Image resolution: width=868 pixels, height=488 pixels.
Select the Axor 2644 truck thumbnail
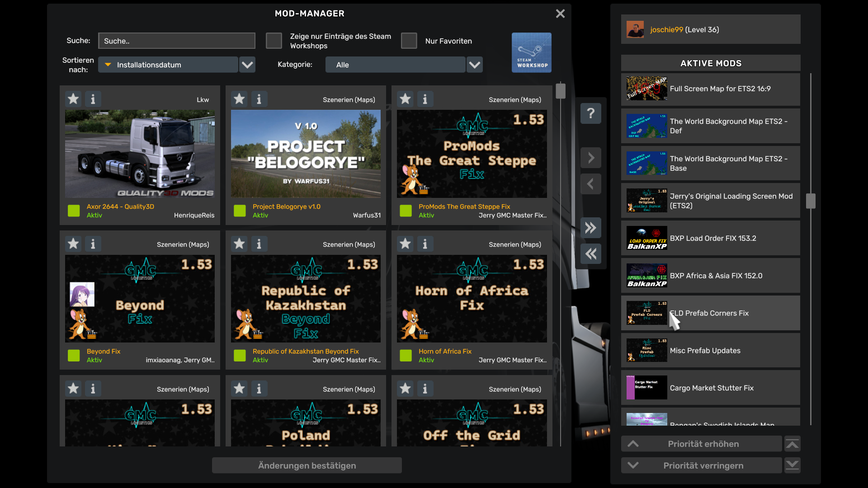click(x=140, y=154)
